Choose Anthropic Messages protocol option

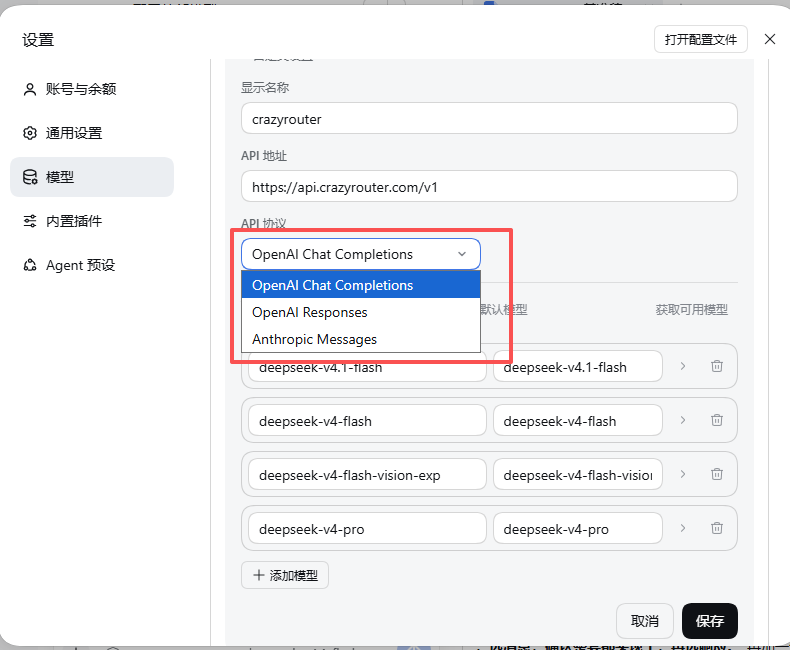[361, 339]
